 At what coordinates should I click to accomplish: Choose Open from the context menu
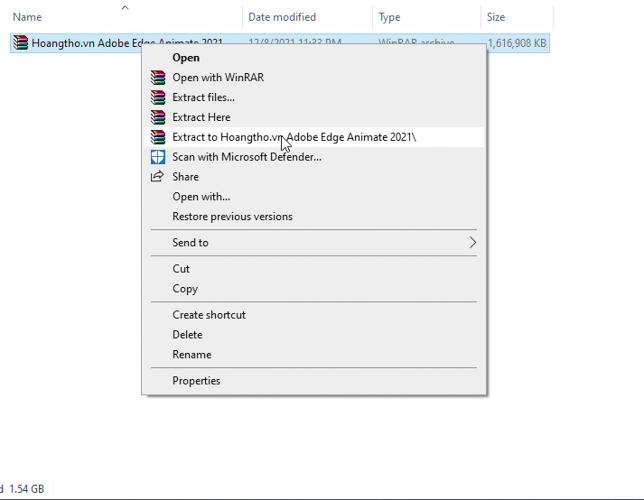coord(314,58)
